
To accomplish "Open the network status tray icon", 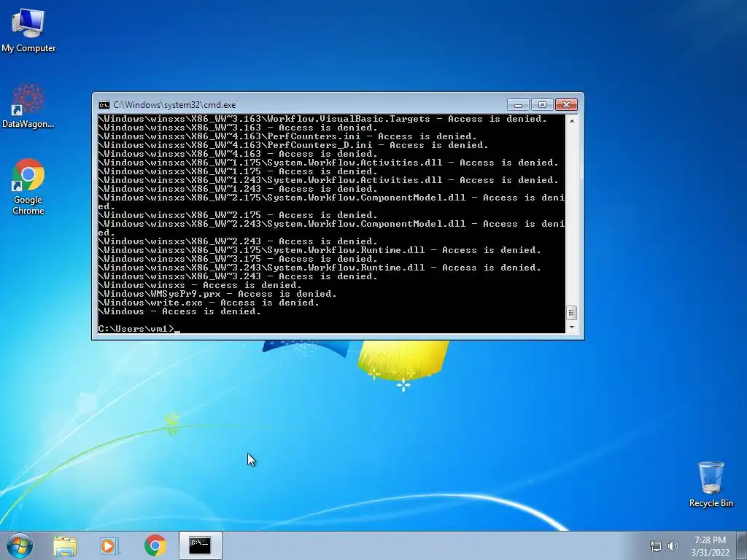I will coord(656,546).
